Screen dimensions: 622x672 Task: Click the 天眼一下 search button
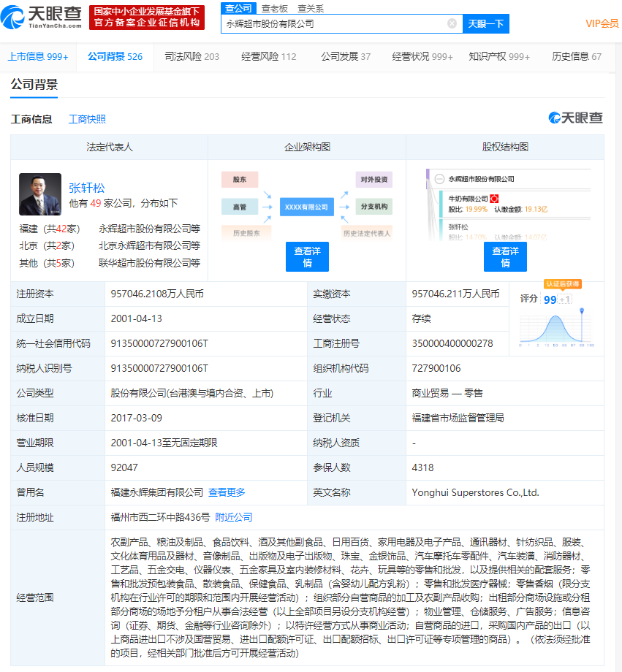point(485,23)
